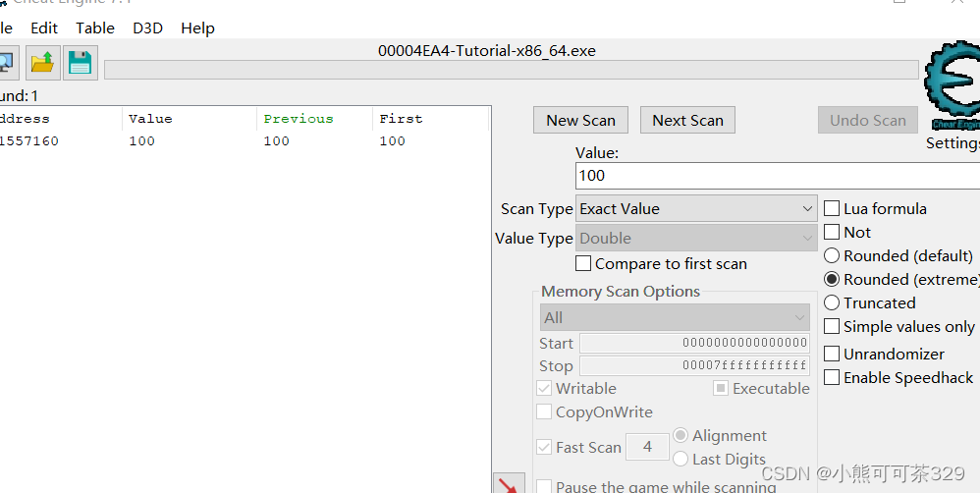Viewport: 980px width, 493px height.
Task: Open the Table menu
Action: tap(95, 28)
